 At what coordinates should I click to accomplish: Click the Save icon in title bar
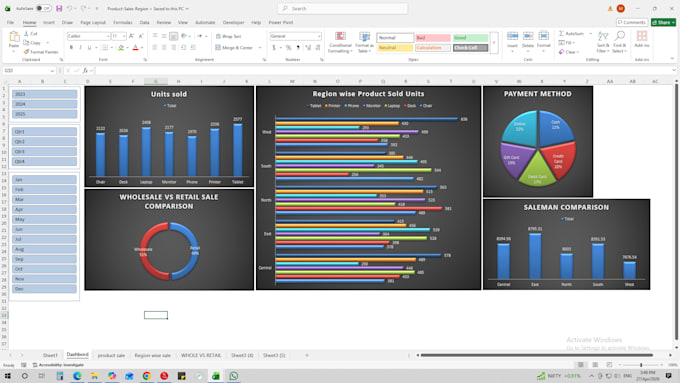pyautogui.click(x=59, y=8)
